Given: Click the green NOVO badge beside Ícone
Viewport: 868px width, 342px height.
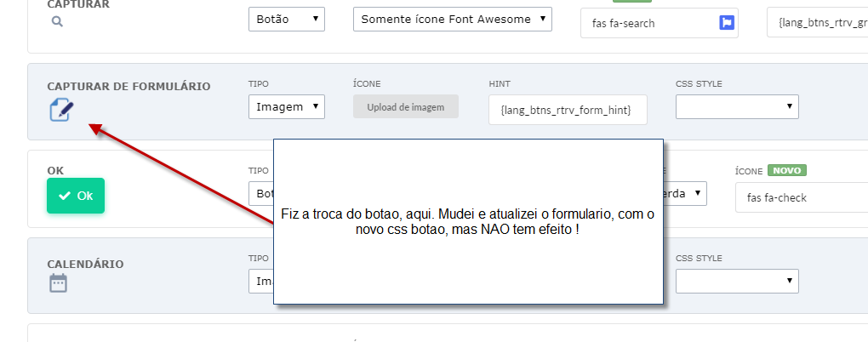Looking at the screenshot, I should (787, 170).
